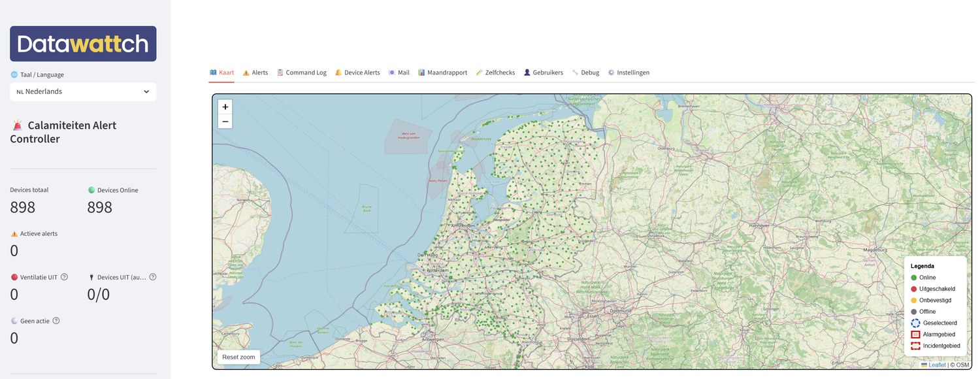Show help for Devices UIT
Screen dimensions: 980x379
point(152,277)
